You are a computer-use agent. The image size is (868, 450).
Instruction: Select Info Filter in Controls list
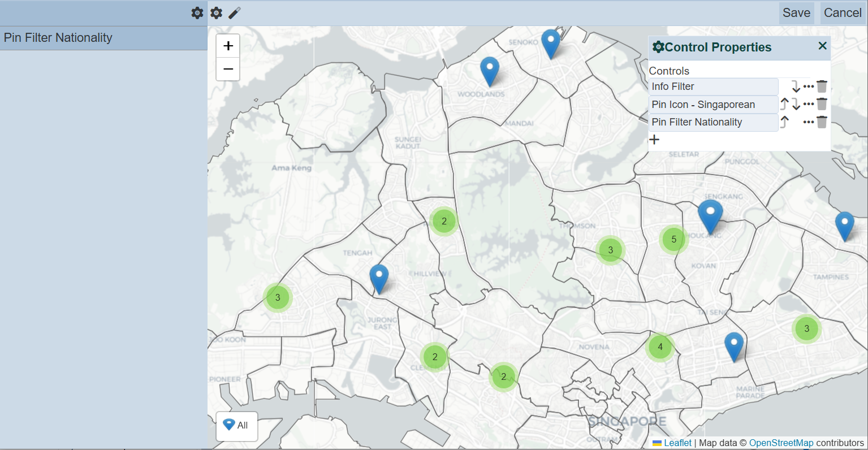pyautogui.click(x=713, y=86)
